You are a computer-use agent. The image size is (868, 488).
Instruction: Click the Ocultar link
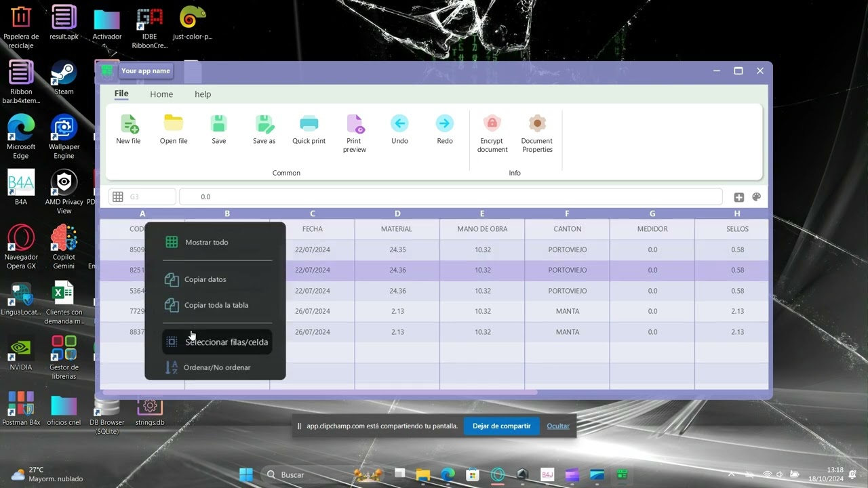pyautogui.click(x=558, y=426)
